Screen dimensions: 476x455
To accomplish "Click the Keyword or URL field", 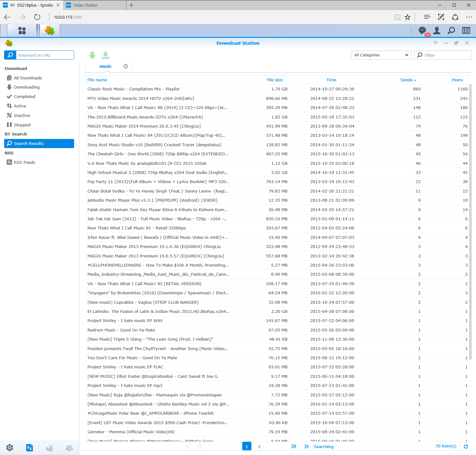I will click(45, 55).
